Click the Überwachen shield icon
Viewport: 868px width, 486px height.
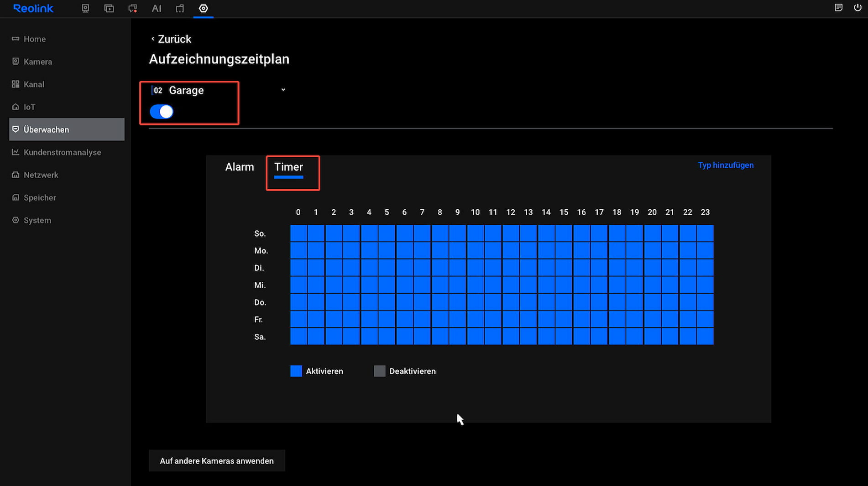pos(16,129)
